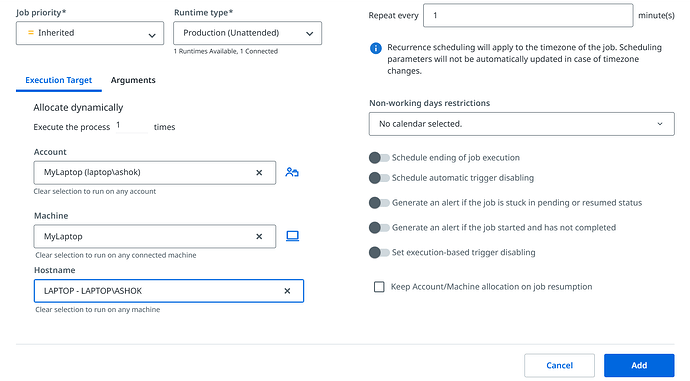Switch to the Arguments tab
Viewport: 690px width, 381px height.
tap(133, 80)
